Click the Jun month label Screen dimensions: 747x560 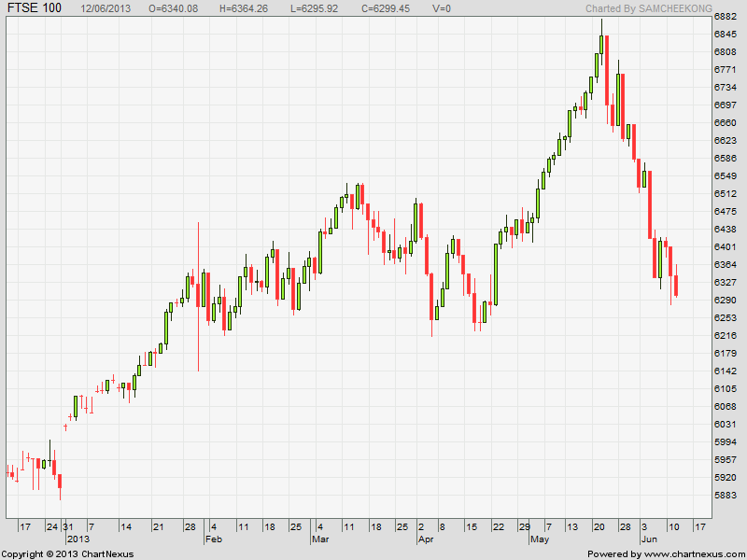pyautogui.click(x=649, y=539)
